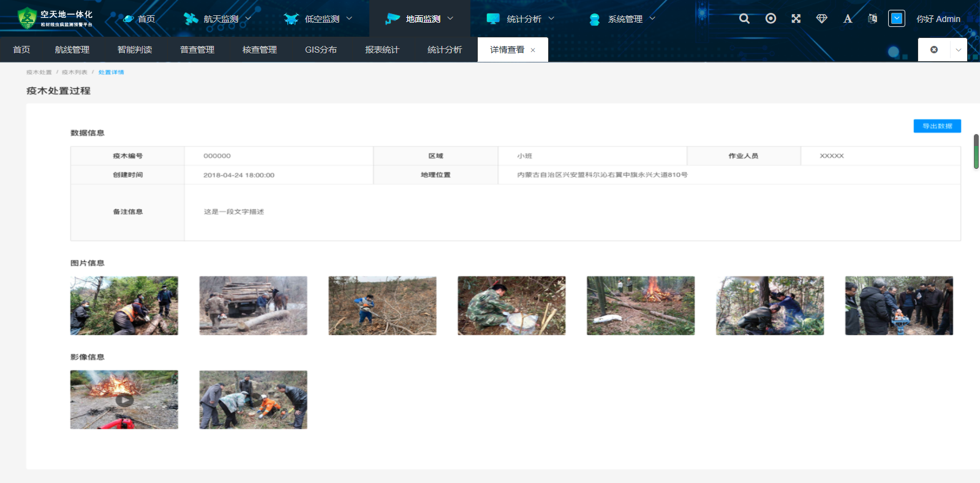Go to 疫木列表 in the breadcrumb

[75, 72]
